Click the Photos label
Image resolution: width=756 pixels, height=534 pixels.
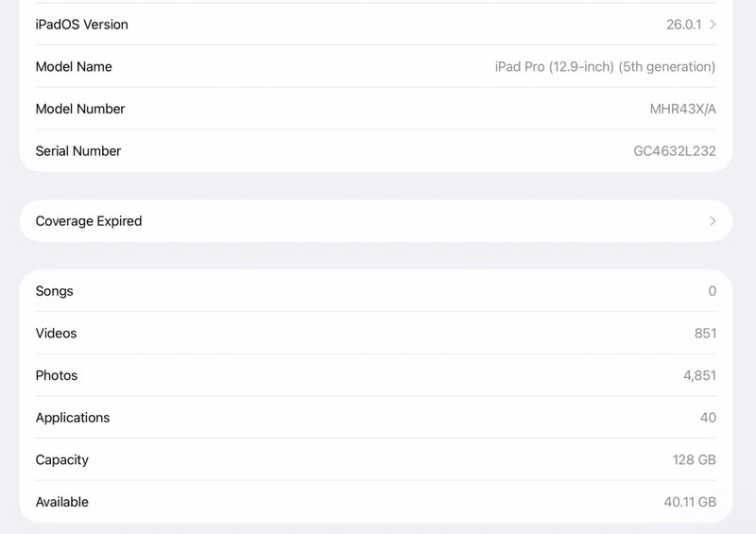[57, 375]
